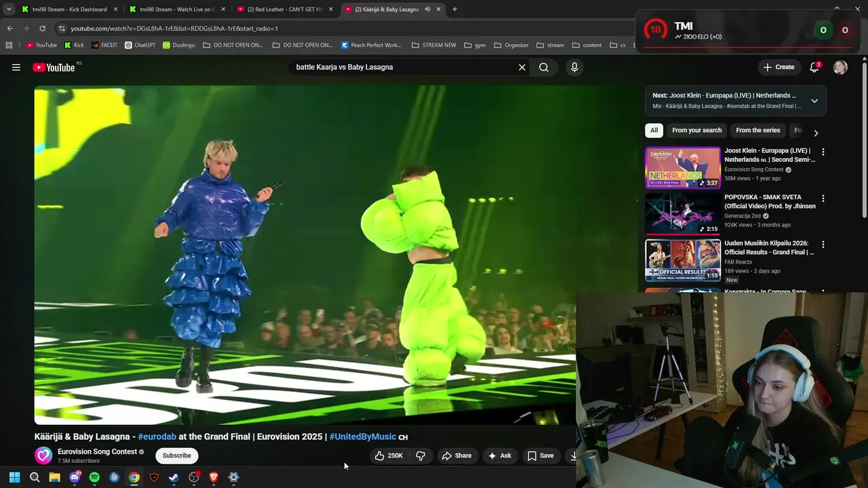The image size is (868, 488).
Task: Open FACEIT bookmark
Action: (104, 45)
